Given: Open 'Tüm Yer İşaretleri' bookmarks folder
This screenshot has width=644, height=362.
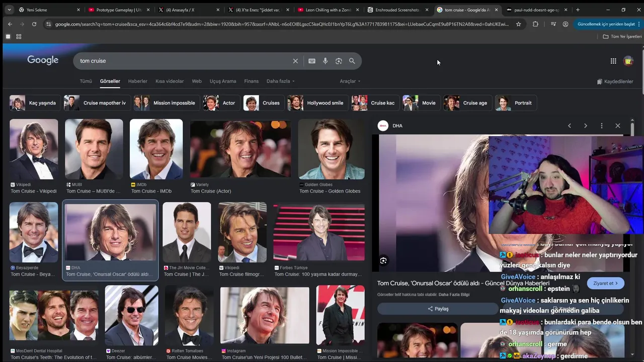Looking at the screenshot, I should pyautogui.click(x=622, y=37).
